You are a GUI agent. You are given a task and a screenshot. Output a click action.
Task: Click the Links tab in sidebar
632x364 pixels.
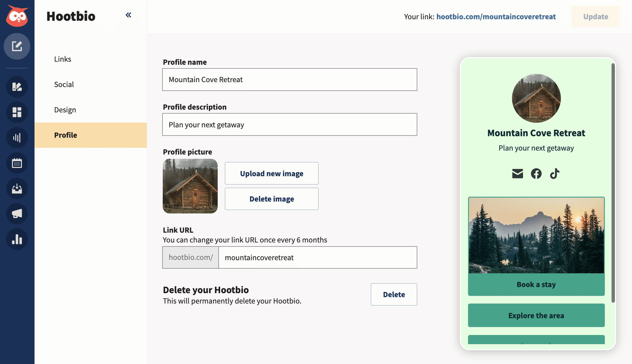tap(63, 59)
